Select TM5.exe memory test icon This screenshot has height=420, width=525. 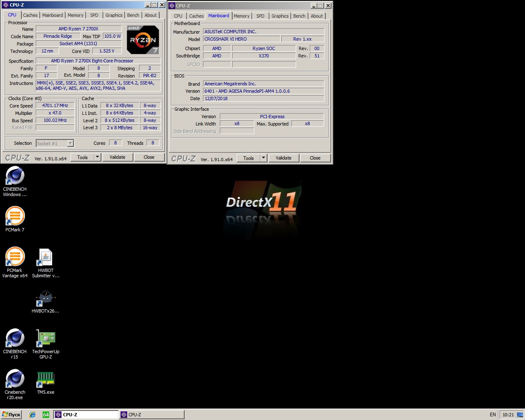click(46, 383)
